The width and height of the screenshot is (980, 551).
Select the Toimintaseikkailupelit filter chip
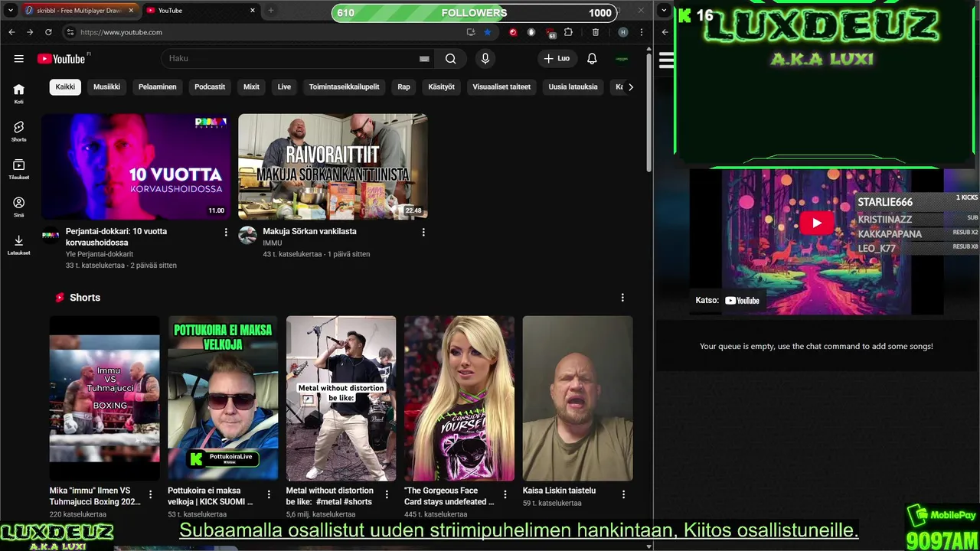pyautogui.click(x=344, y=86)
